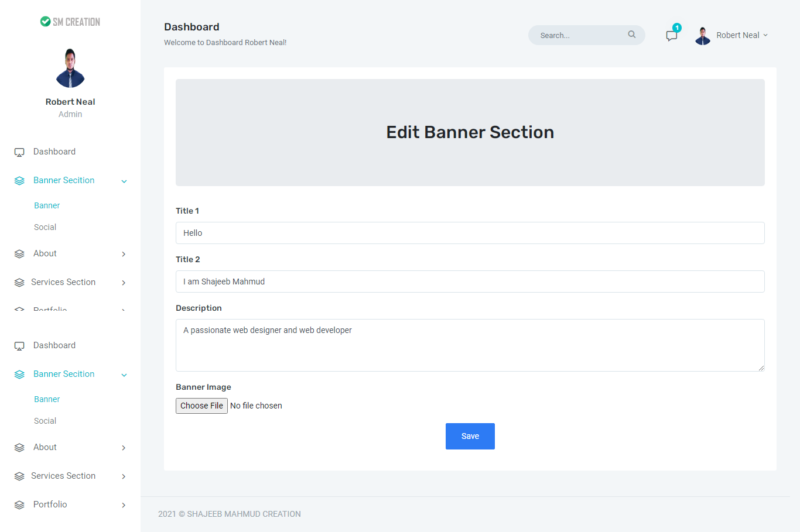The height and width of the screenshot is (532, 800).
Task: Click Robert Neal's profile avatar thumbnail
Action: pos(702,35)
